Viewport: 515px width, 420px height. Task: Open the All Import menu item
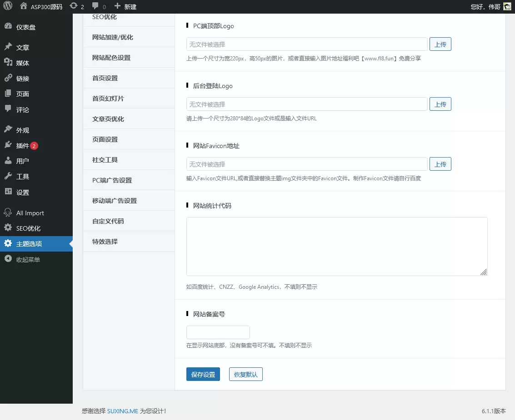pyautogui.click(x=36, y=213)
